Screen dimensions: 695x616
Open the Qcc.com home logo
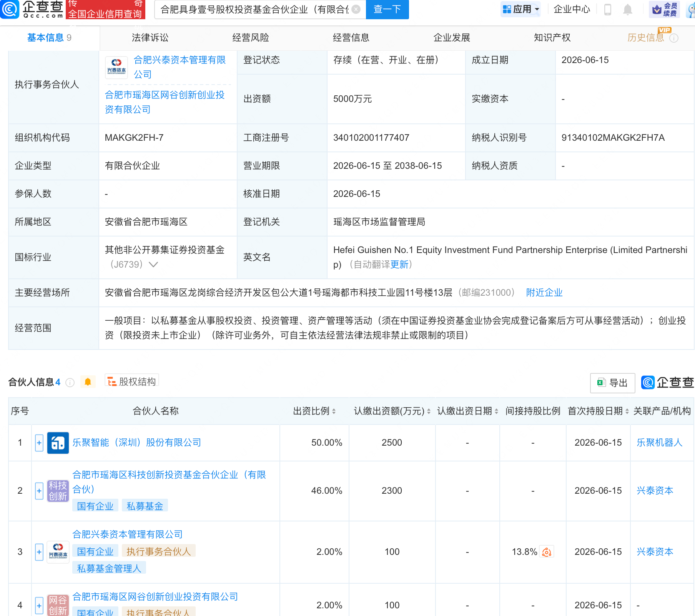point(32,9)
